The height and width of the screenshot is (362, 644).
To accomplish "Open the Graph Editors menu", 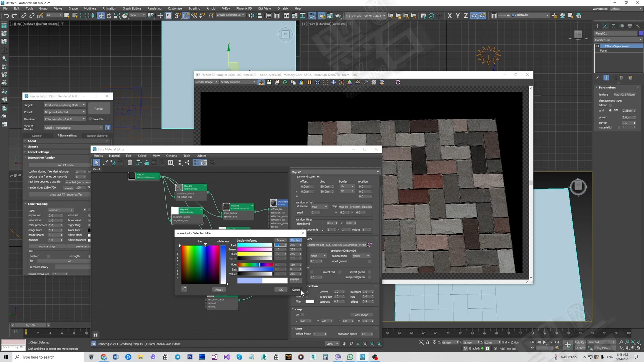I will coord(132,8).
